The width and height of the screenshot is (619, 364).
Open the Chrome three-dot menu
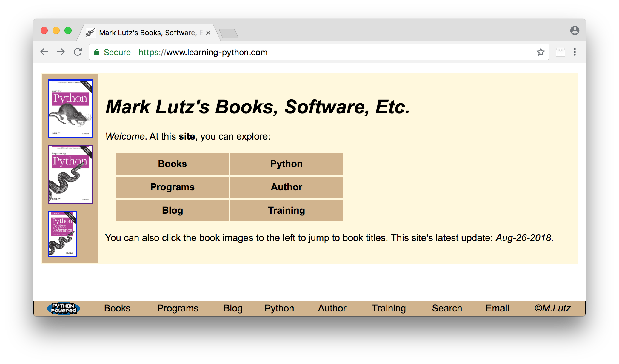coord(575,52)
